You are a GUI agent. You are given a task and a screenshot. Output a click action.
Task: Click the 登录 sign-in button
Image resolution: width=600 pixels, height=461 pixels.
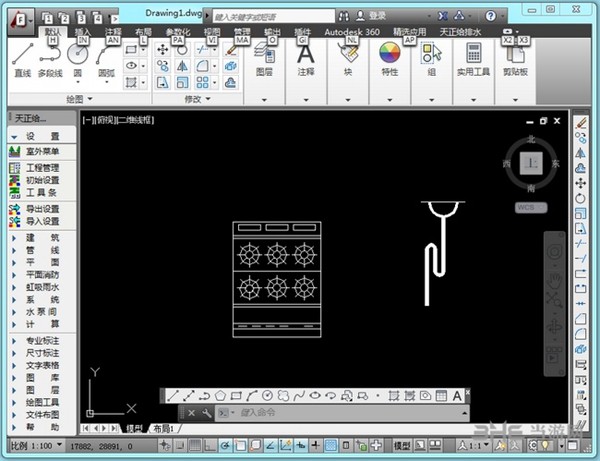pos(378,16)
